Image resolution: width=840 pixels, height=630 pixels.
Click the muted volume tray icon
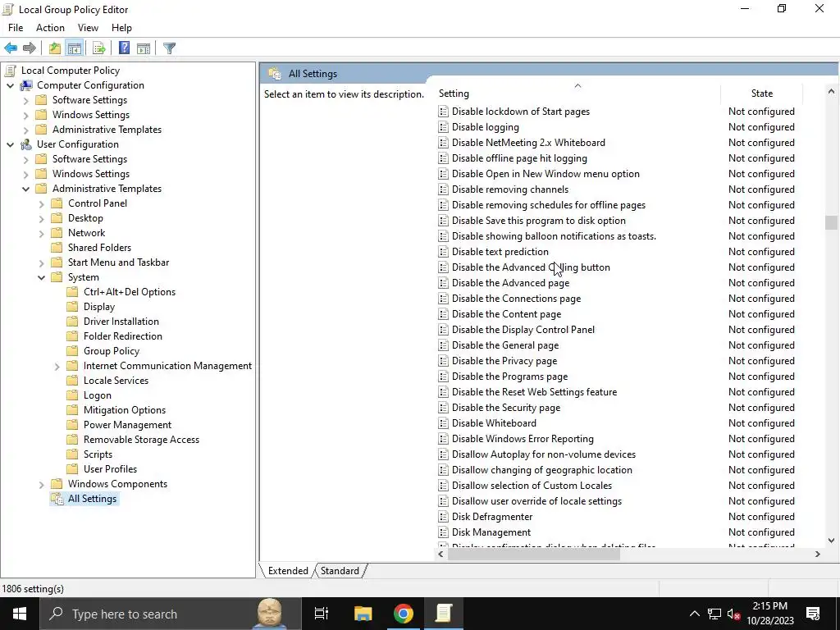[x=734, y=614]
